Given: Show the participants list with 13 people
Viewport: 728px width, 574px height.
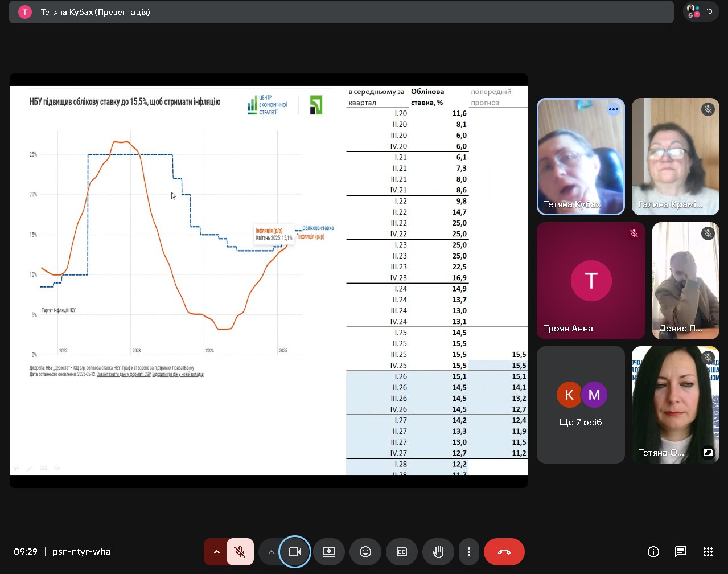Looking at the screenshot, I should click(x=701, y=11).
